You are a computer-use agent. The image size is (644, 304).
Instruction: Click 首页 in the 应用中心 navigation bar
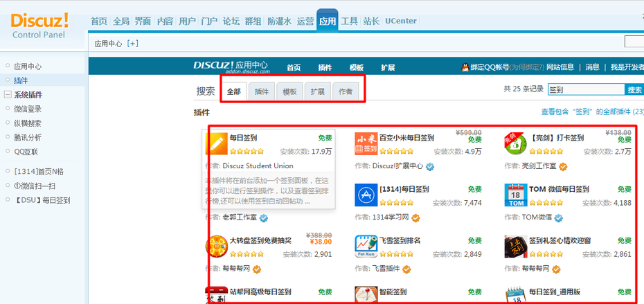coord(294,68)
